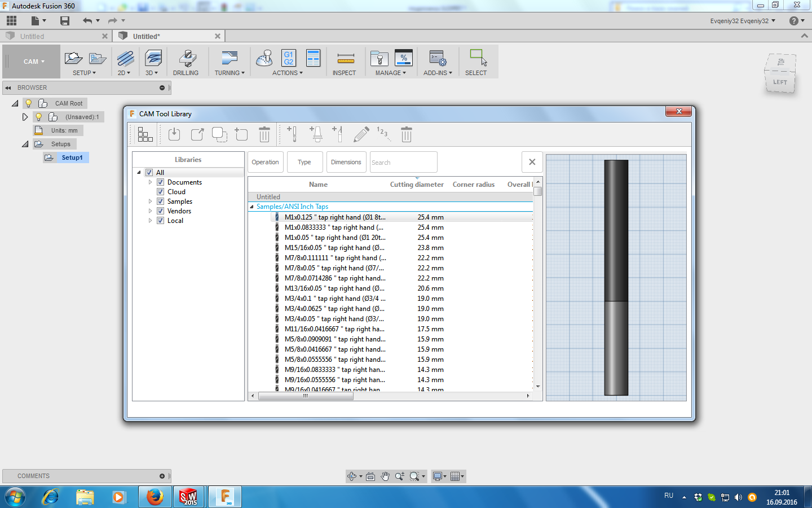The width and height of the screenshot is (812, 508).
Task: Collapse the All libraries tree node
Action: click(x=139, y=173)
